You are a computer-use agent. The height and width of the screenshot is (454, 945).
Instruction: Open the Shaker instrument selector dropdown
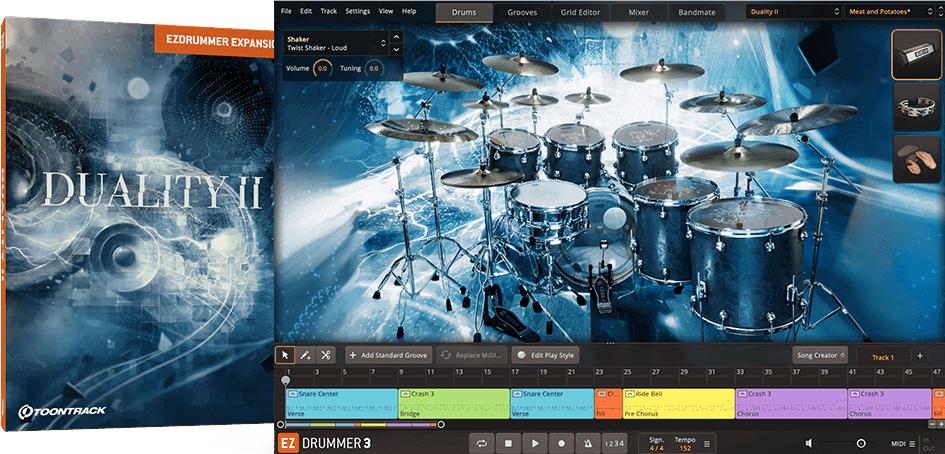point(336,43)
